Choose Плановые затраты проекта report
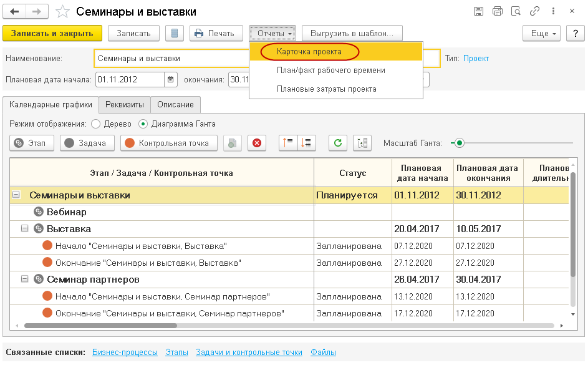 [336, 89]
